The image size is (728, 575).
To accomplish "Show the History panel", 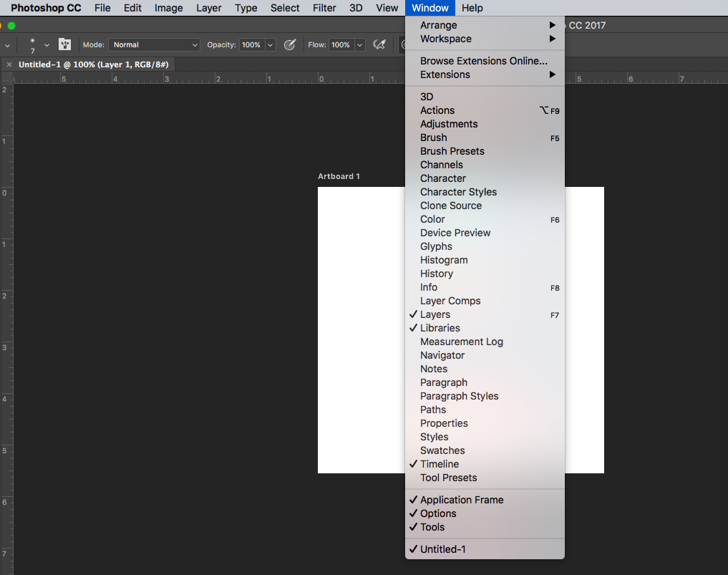I will (485, 274).
